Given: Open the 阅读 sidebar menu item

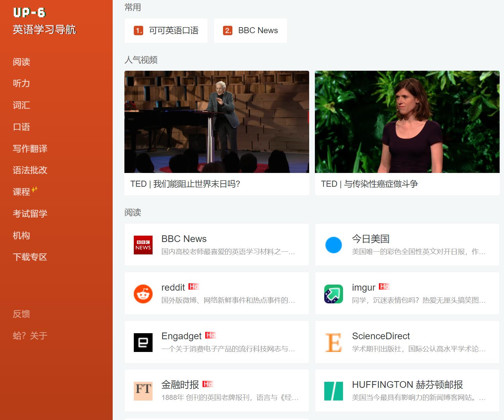Looking at the screenshot, I should 21,62.
